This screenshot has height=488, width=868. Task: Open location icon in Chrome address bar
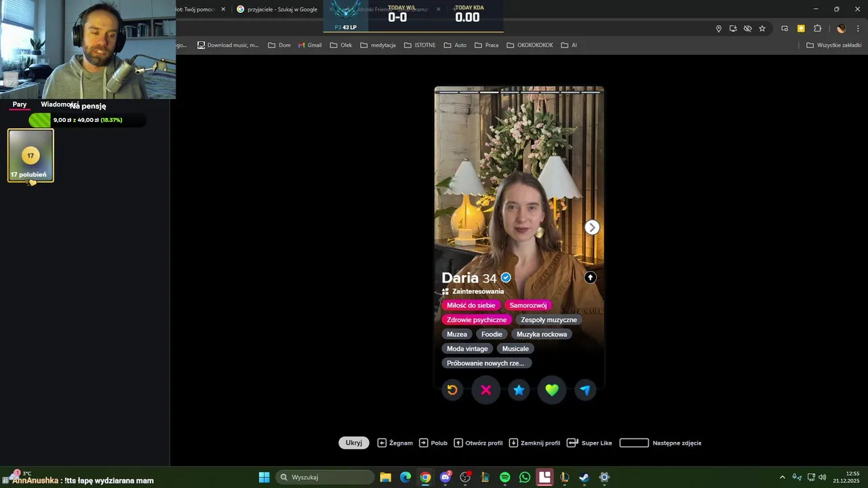tap(719, 28)
